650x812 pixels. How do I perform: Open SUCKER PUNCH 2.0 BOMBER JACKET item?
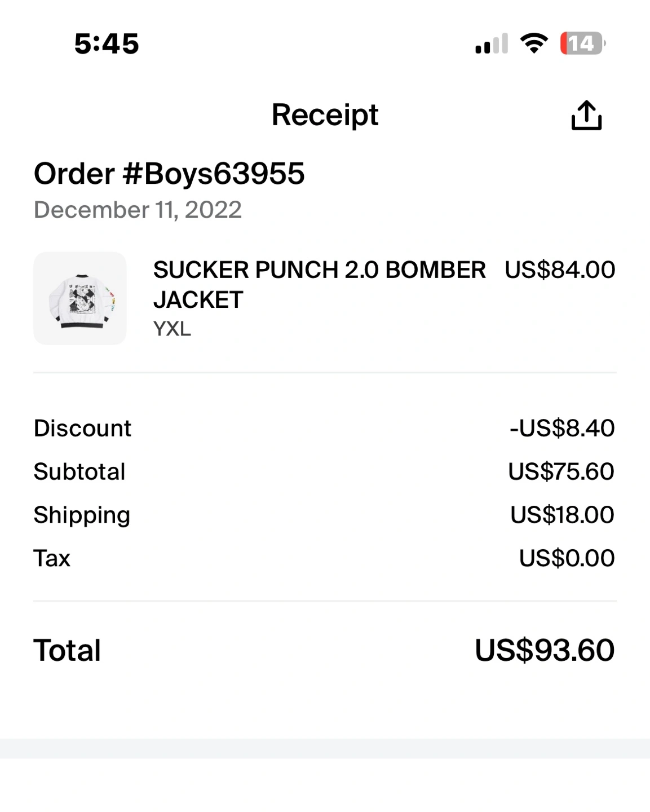319,284
